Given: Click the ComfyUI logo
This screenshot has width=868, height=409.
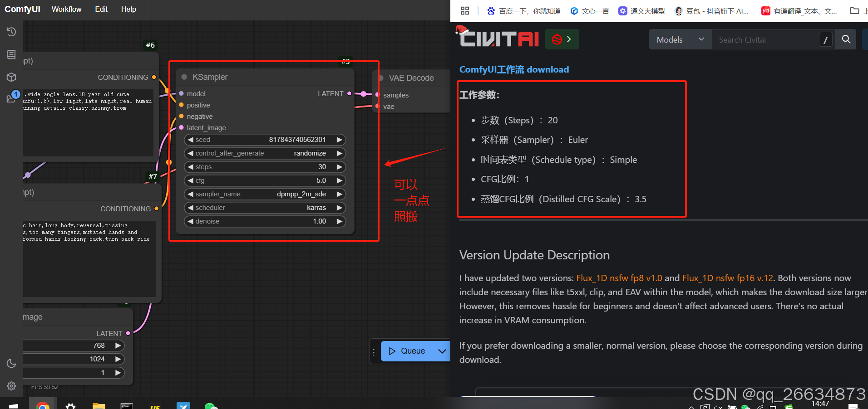Looking at the screenshot, I should 22,9.
